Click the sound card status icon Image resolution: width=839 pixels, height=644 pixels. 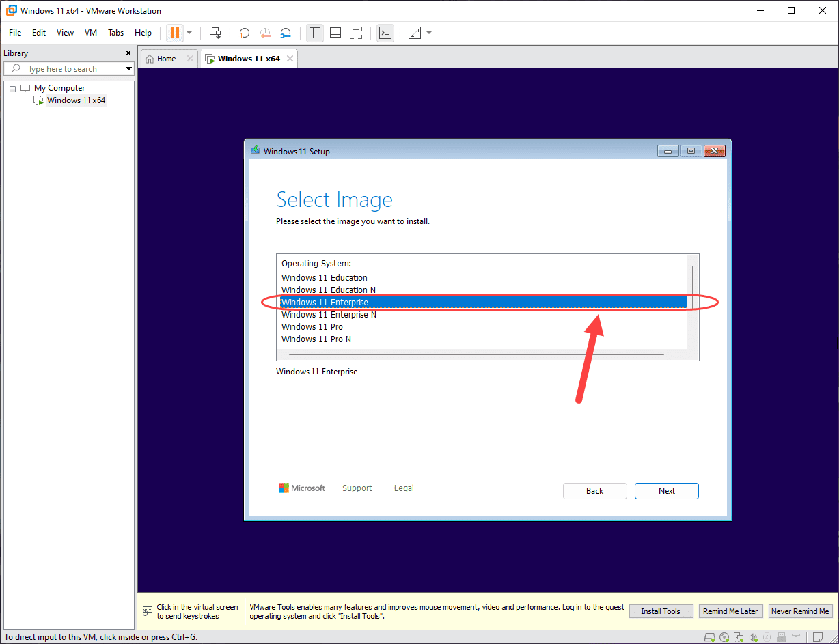(x=753, y=637)
